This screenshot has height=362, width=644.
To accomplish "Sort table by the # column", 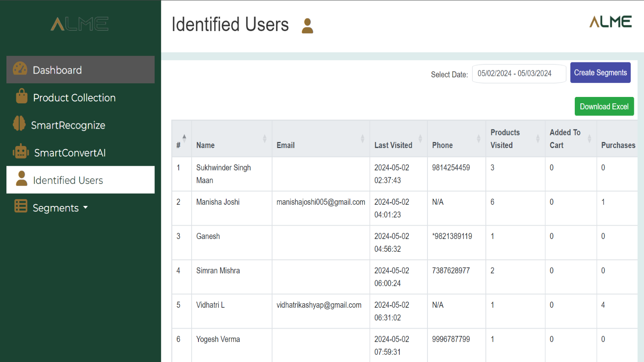I will [182, 139].
